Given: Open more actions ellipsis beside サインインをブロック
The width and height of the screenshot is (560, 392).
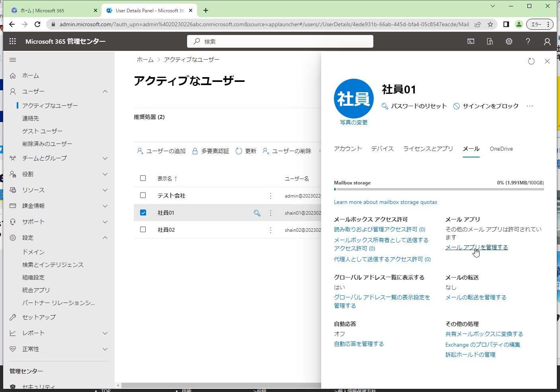Looking at the screenshot, I should pyautogui.click(x=530, y=106).
